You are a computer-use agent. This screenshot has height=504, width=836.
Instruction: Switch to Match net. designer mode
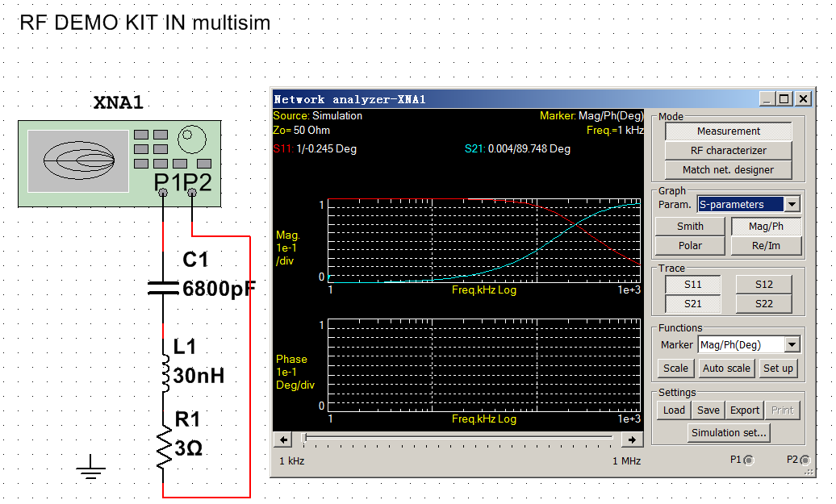click(x=728, y=170)
